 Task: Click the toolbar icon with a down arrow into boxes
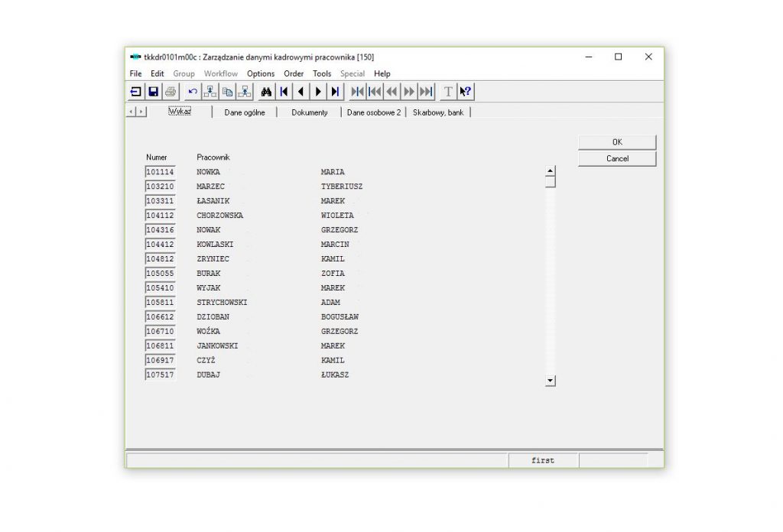coord(210,92)
